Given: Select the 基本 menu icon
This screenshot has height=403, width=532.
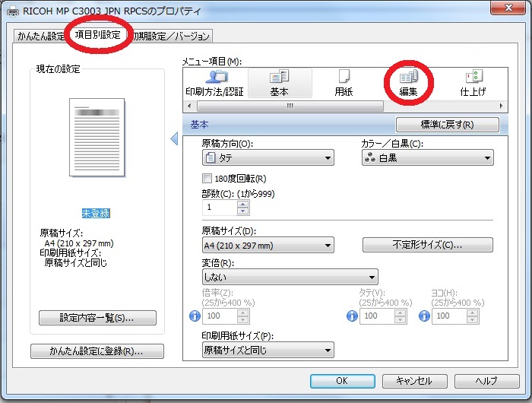Looking at the screenshot, I should tap(280, 84).
